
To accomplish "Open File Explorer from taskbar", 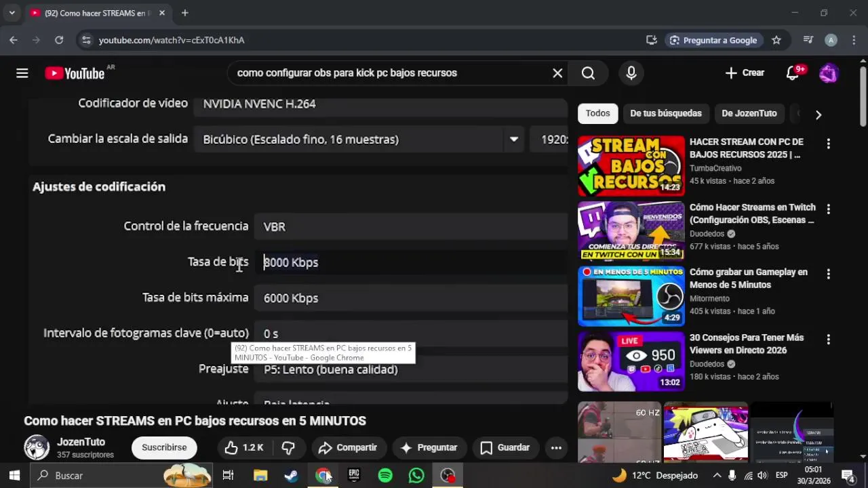I will (x=260, y=475).
